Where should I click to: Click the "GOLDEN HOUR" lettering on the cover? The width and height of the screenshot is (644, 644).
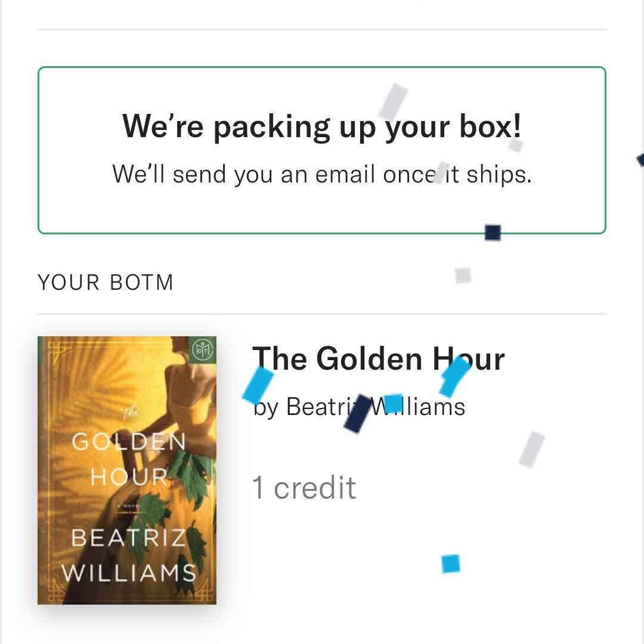[x=129, y=459]
